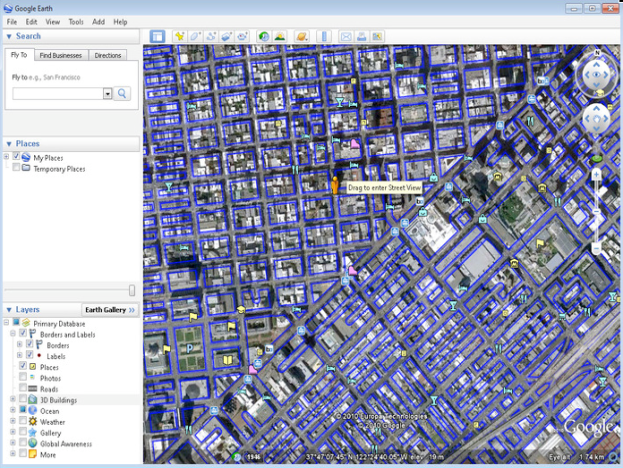This screenshot has height=468, width=623.
Task: Collapse the Layers panel triangle
Action: click(x=9, y=309)
